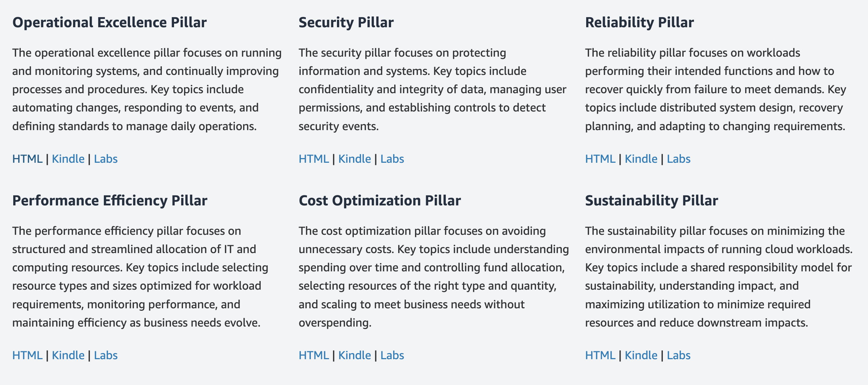
Task: Open the Sustainability Pillar Labs link
Action: 679,355
